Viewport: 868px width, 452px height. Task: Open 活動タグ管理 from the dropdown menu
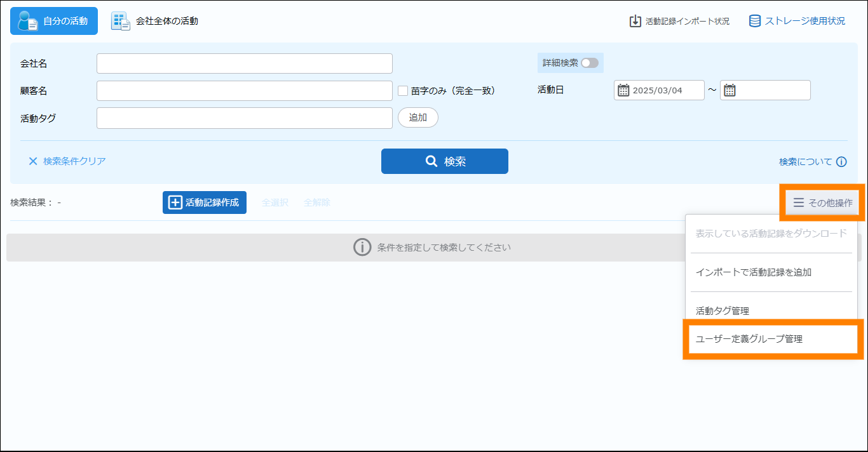tap(722, 311)
